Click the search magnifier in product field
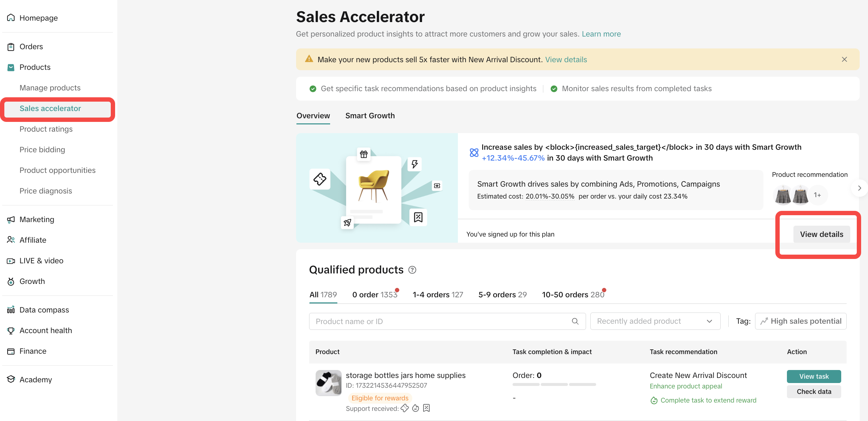The height and width of the screenshot is (421, 868). pos(575,321)
